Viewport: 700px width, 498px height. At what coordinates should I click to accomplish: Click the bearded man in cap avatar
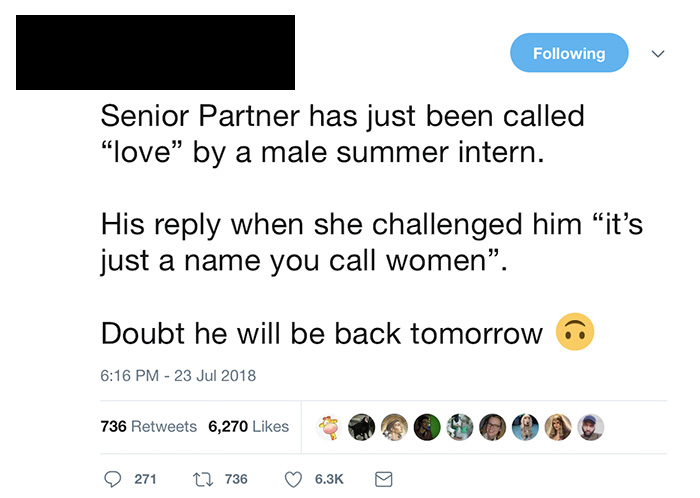pos(591,427)
